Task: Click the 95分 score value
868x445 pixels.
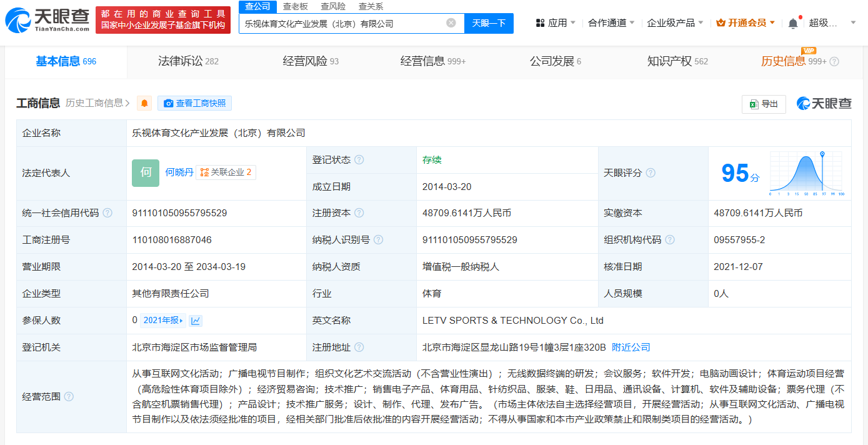Action: coord(740,173)
